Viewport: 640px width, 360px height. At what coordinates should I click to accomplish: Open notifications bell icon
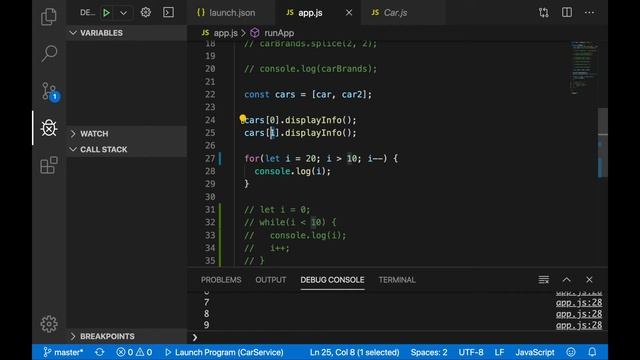(x=592, y=352)
